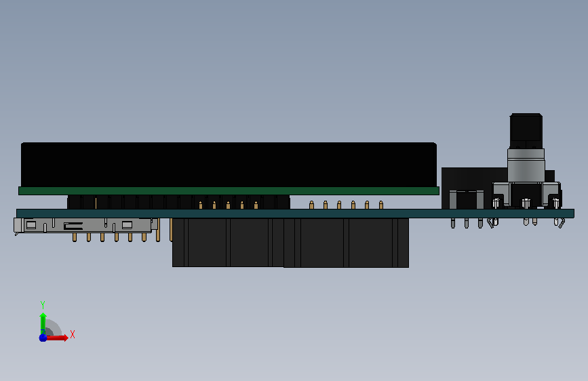588x381 pixels.
Task: Click the blue Z axis ball at triad origin
Action: click(x=43, y=338)
